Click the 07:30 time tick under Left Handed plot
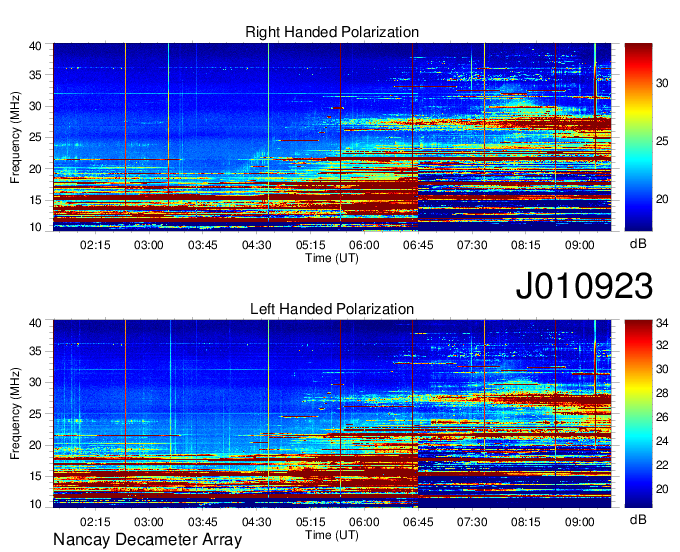 click(x=472, y=522)
